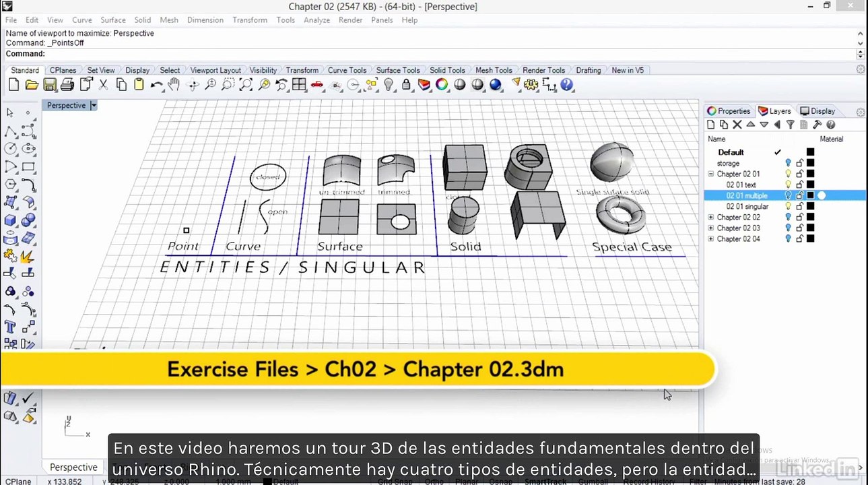Select the Boolean Union spheres tool

28,220
